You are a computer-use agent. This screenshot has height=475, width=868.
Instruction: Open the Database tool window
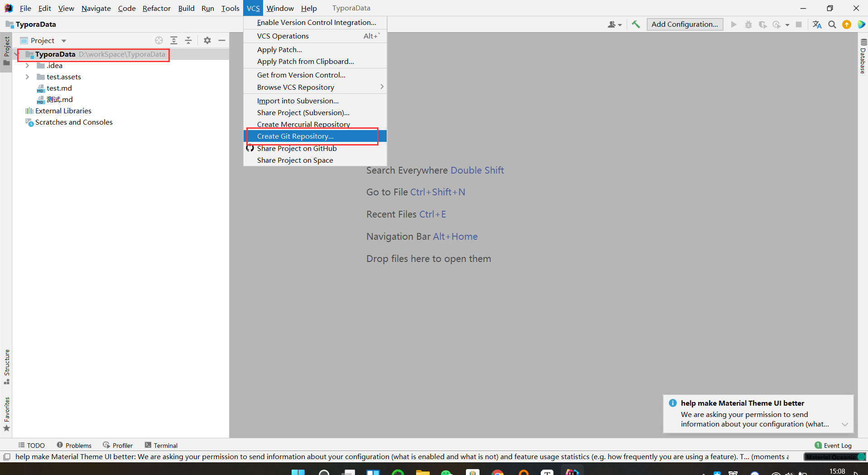pyautogui.click(x=863, y=55)
